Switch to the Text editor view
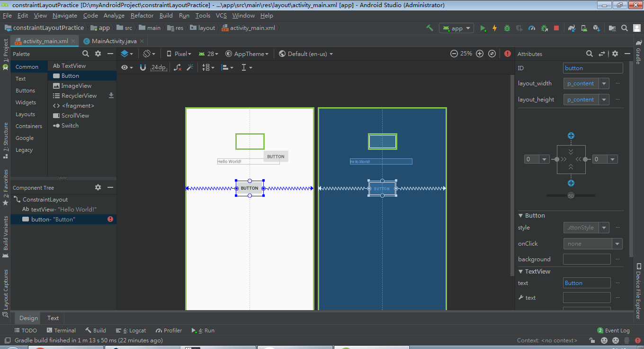 pyautogui.click(x=52, y=318)
